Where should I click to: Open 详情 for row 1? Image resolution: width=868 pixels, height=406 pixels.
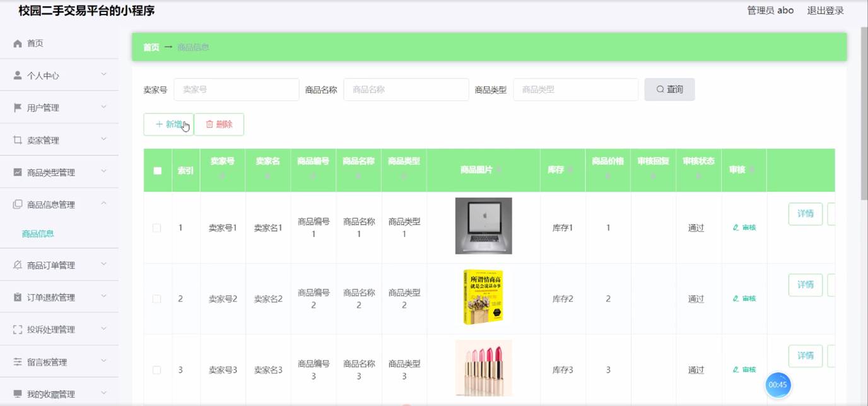[x=806, y=214]
